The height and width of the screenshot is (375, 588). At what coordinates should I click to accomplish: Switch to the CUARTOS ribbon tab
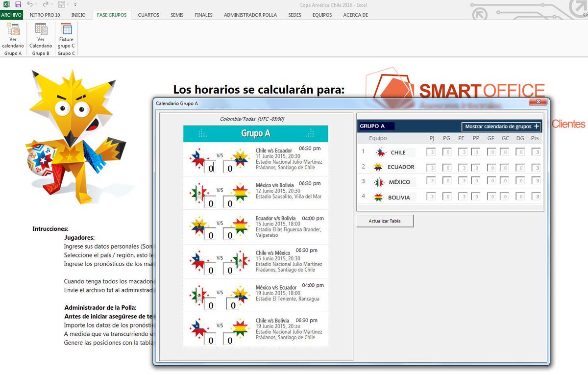[148, 15]
